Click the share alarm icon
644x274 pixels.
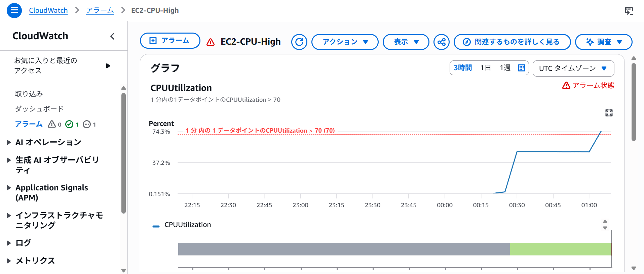[441, 42]
